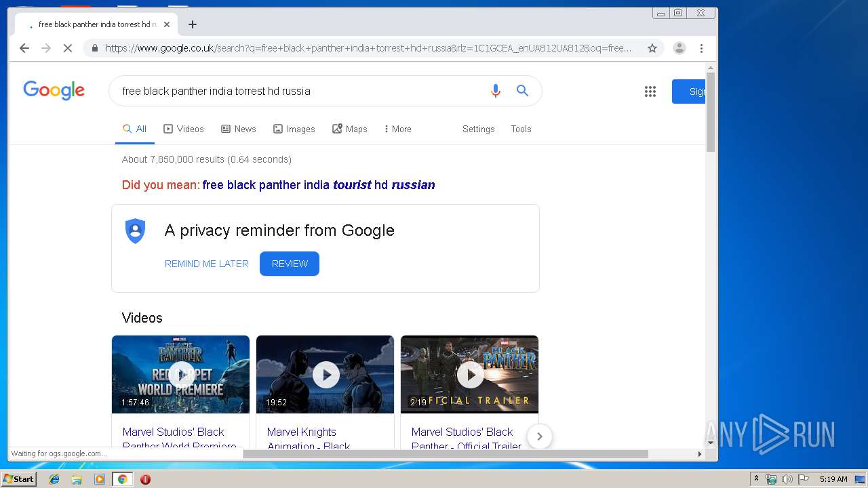Click the address bar URL
The width and height of the screenshot is (868, 488).
[x=368, y=48]
